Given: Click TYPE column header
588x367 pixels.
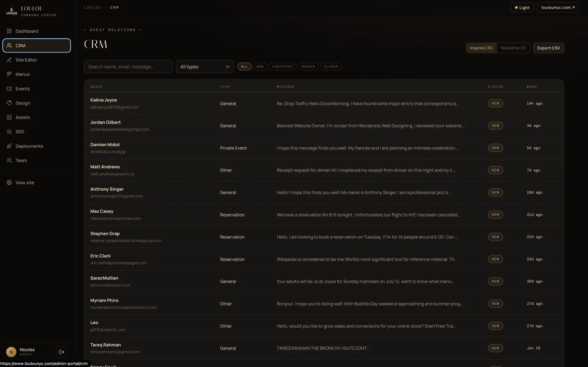Looking at the screenshot, I should [x=225, y=87].
